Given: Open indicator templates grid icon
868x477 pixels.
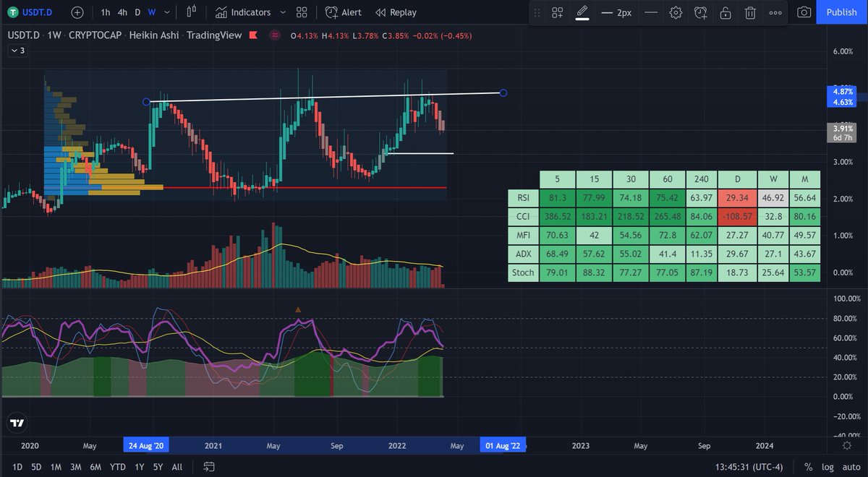Looking at the screenshot, I should tap(302, 12).
